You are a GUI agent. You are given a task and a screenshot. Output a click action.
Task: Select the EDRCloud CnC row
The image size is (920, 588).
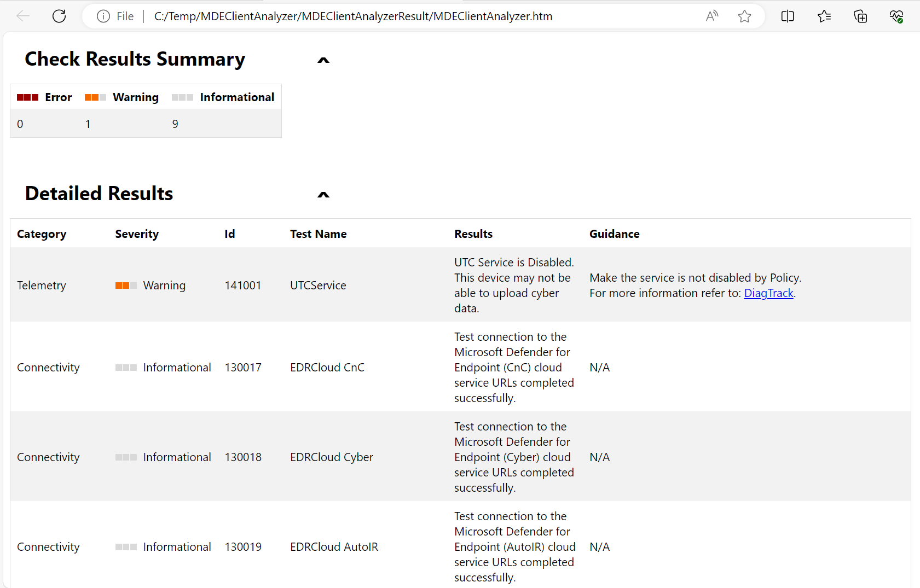(x=327, y=368)
